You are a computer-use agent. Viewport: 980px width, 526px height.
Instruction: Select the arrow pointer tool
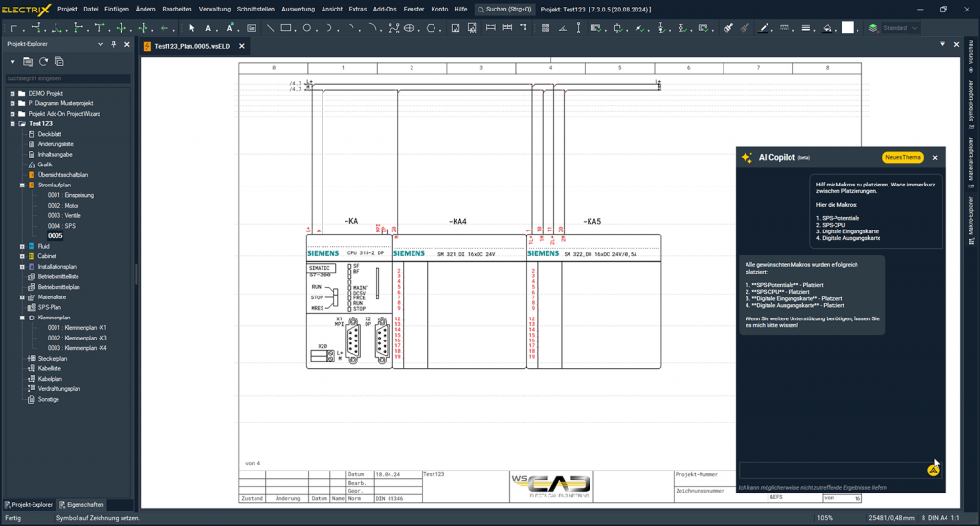pyautogui.click(x=192, y=28)
